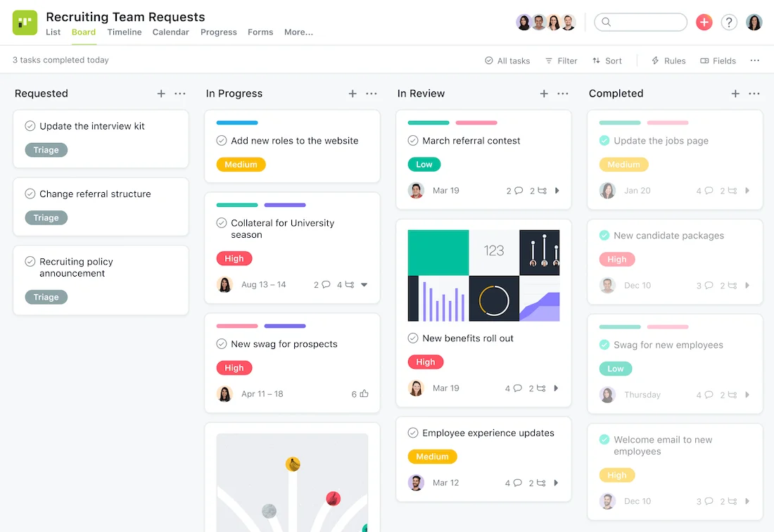Mark Employee experience updates as complete
This screenshot has height=532, width=774.
coord(413,433)
